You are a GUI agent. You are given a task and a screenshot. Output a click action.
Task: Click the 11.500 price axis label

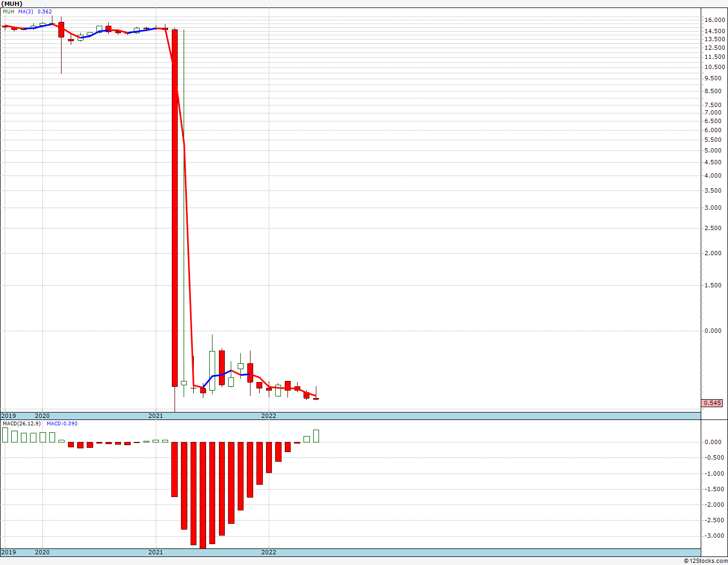(x=715, y=56)
